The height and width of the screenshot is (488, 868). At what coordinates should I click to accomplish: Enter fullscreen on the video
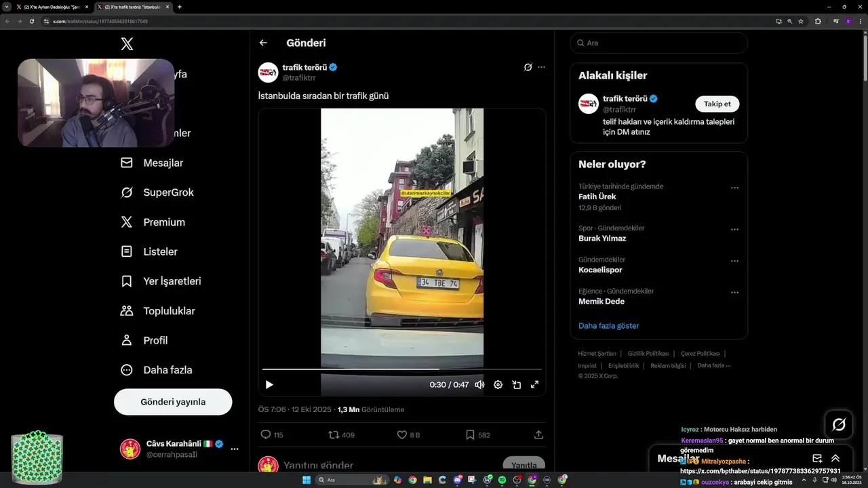[x=534, y=384]
